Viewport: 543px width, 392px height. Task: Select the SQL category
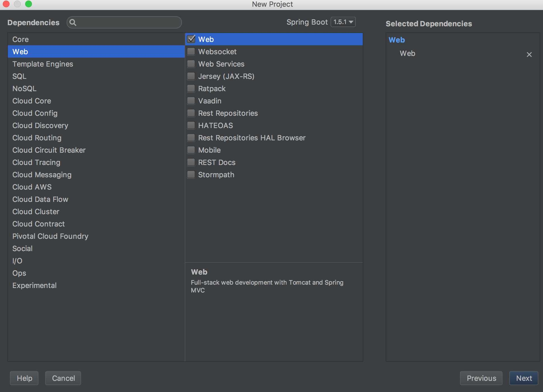coord(96,76)
